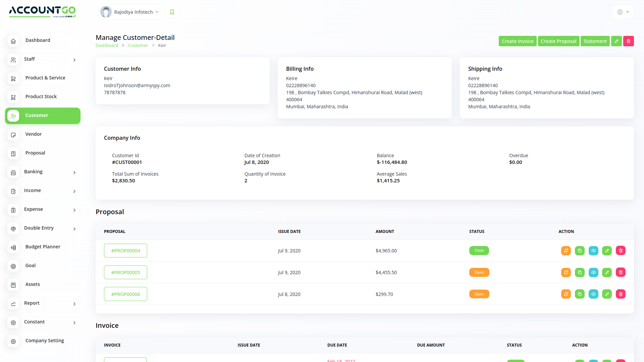Open the #PROP00005 proposal link
This screenshot has width=644, height=362.
(125, 273)
